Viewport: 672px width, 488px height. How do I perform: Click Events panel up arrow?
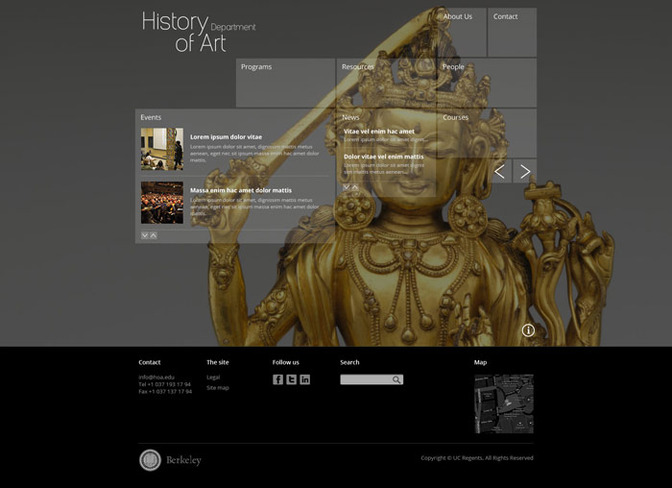click(153, 235)
